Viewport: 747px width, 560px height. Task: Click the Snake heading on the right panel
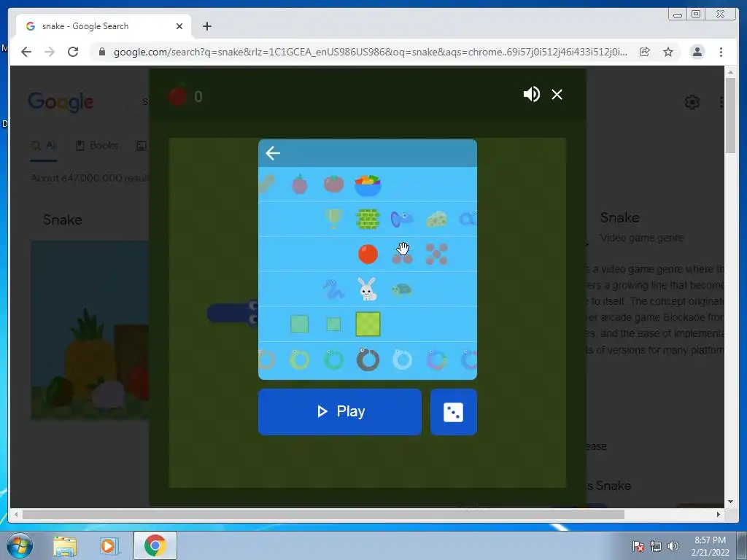620,218
